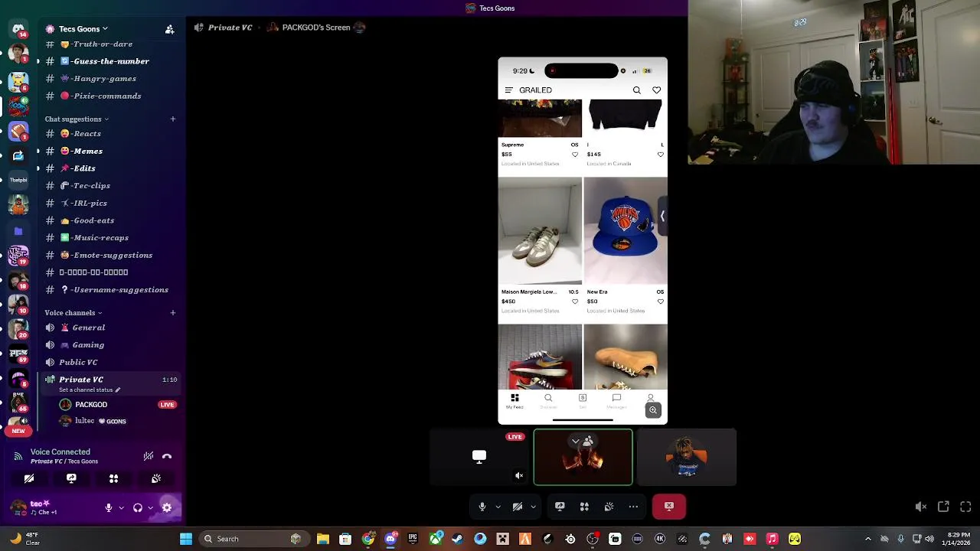Image resolution: width=980 pixels, height=551 pixels.
Task: Open the New Era Knicks hat listing image
Action: click(x=626, y=231)
